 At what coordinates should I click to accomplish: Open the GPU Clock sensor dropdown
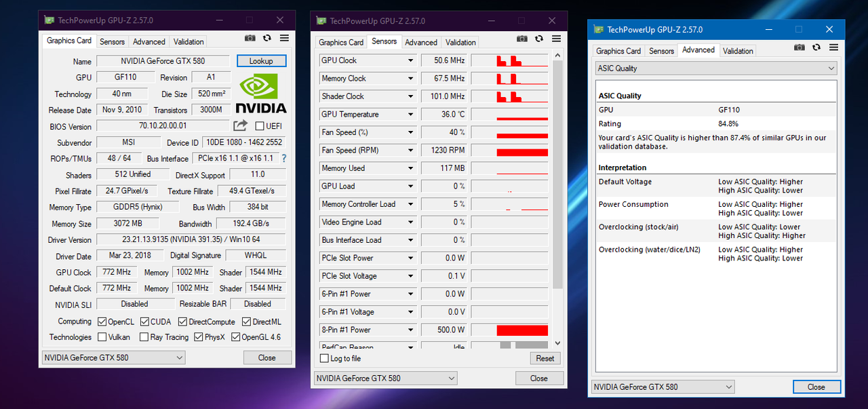tap(410, 60)
